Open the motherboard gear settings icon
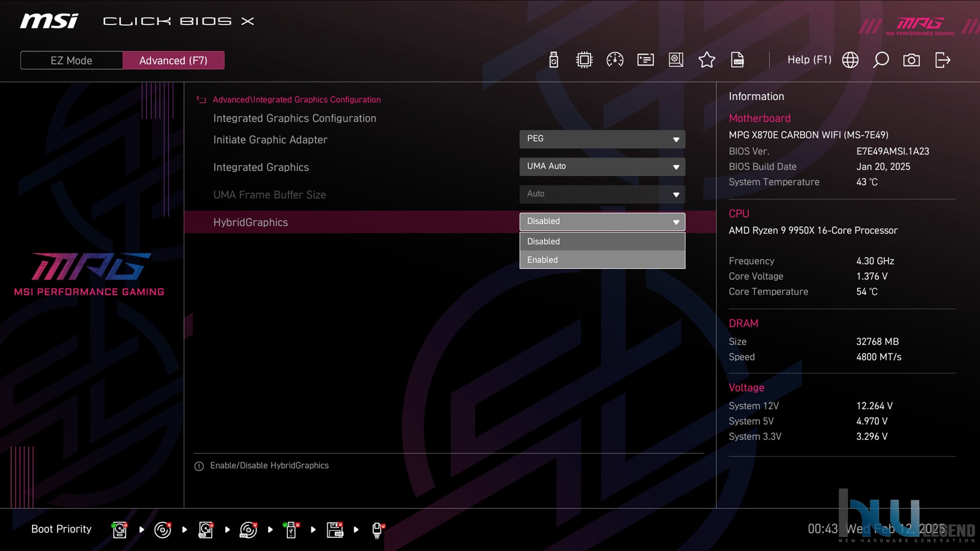 pyautogui.click(x=676, y=60)
